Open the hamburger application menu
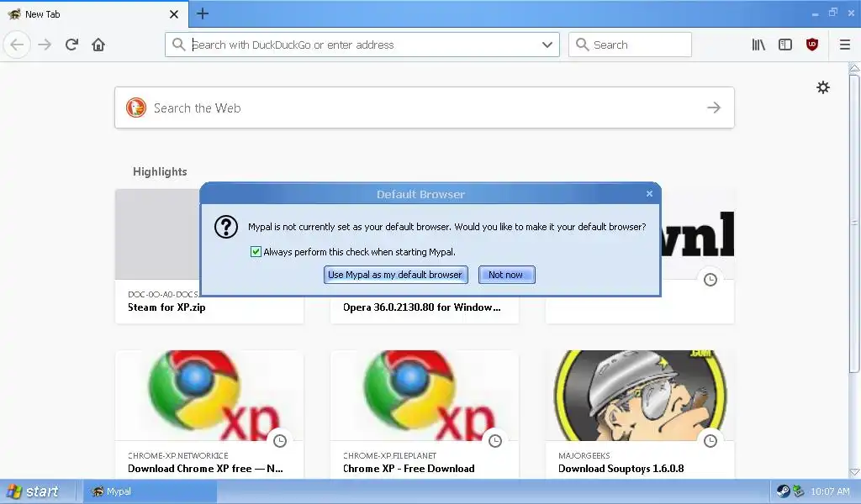 coord(845,45)
